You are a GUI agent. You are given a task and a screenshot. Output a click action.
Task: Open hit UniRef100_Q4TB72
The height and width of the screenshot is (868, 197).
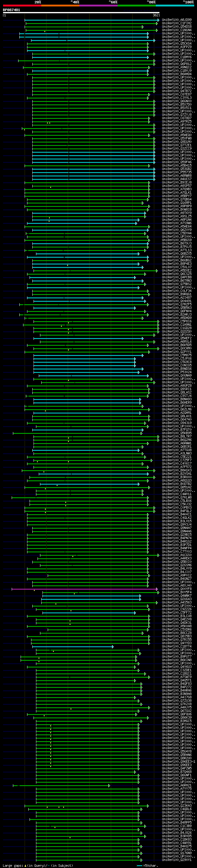click(177, 91)
